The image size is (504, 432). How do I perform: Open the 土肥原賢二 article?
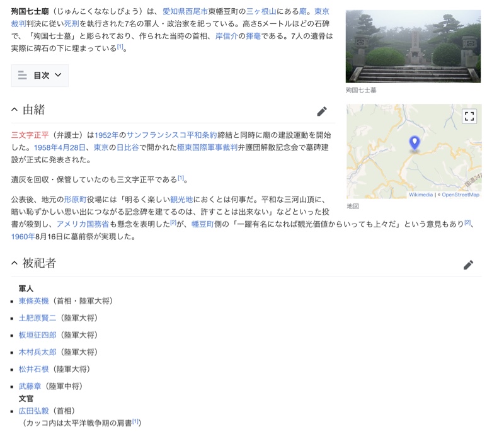pos(37,318)
